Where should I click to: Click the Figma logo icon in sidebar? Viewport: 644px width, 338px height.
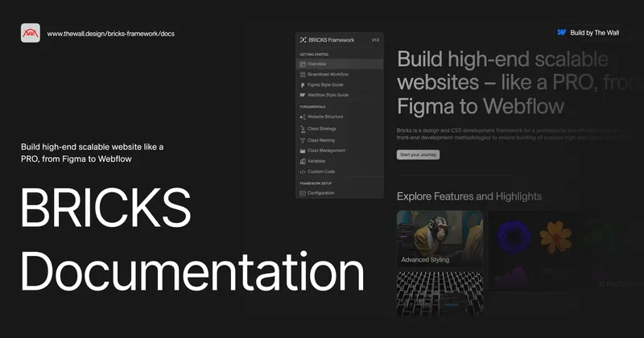pyautogui.click(x=303, y=85)
